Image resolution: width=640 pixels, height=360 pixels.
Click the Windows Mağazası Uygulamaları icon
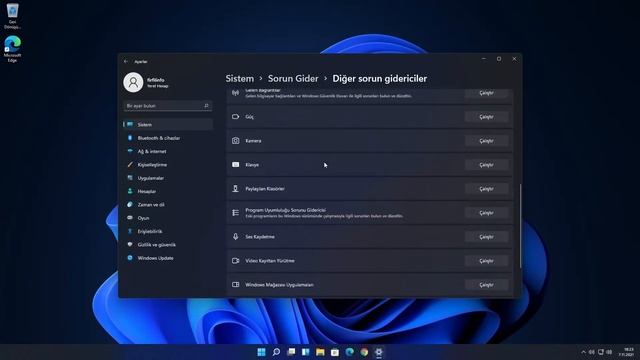[x=236, y=284]
